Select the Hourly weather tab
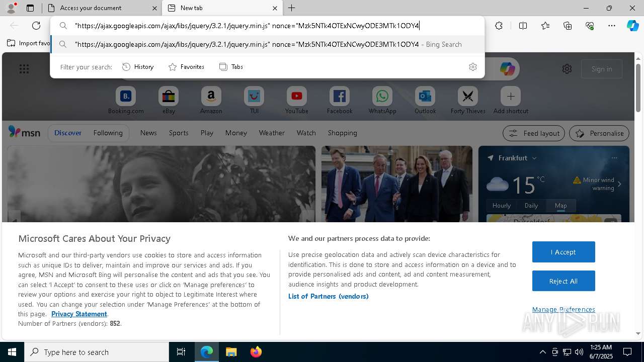The width and height of the screenshot is (644, 362). tap(502, 205)
